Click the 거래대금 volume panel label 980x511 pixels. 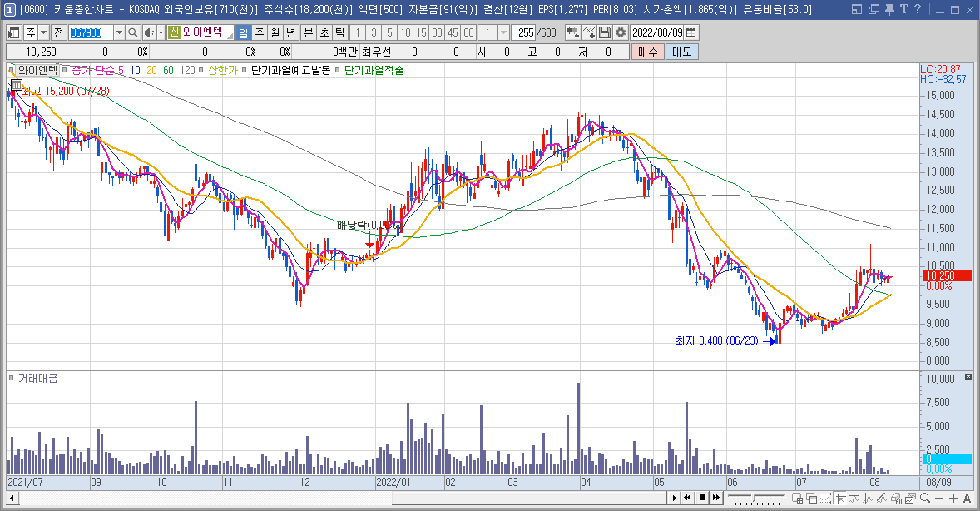(x=37, y=378)
